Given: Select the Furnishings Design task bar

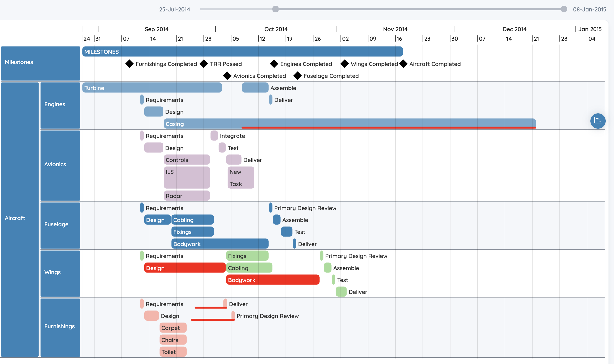Looking at the screenshot, I should tap(151, 315).
